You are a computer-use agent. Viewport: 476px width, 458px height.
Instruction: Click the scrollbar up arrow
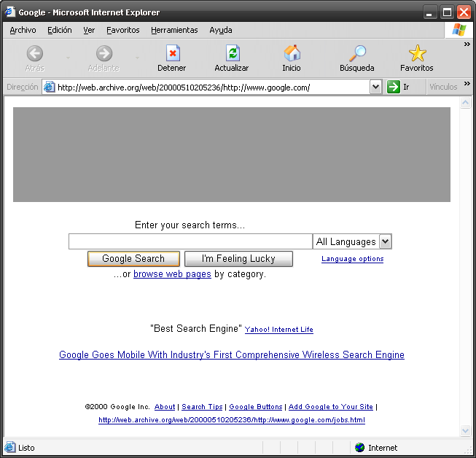(465, 103)
